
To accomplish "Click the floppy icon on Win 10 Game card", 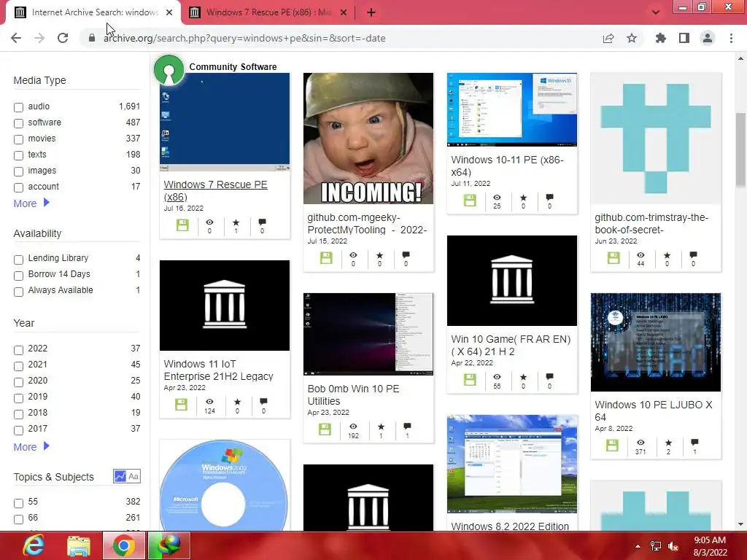I will pyautogui.click(x=470, y=379).
